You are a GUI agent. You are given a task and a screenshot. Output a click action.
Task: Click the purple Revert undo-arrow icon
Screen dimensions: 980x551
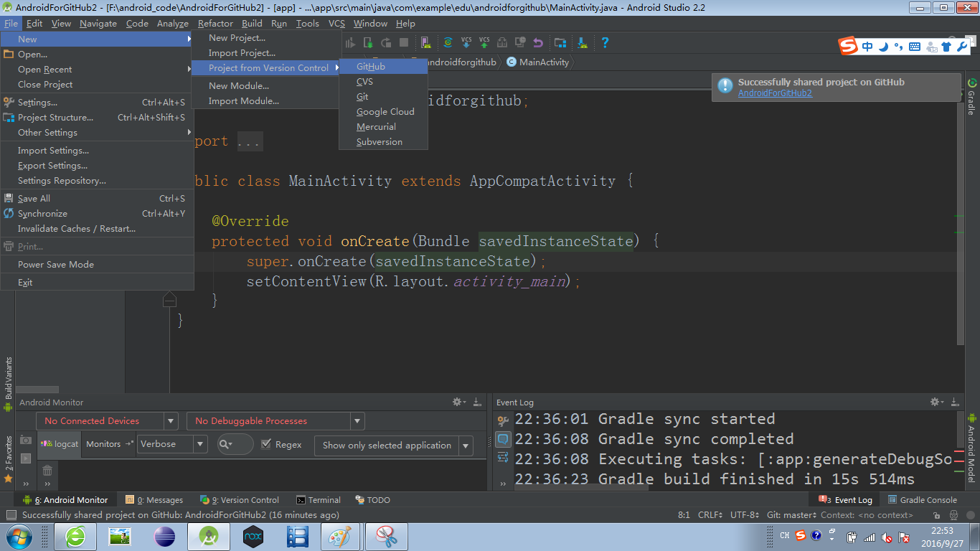(x=538, y=42)
